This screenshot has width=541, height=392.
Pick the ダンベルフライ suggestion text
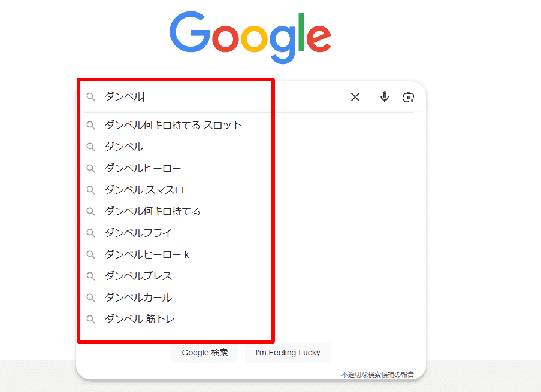click(138, 233)
